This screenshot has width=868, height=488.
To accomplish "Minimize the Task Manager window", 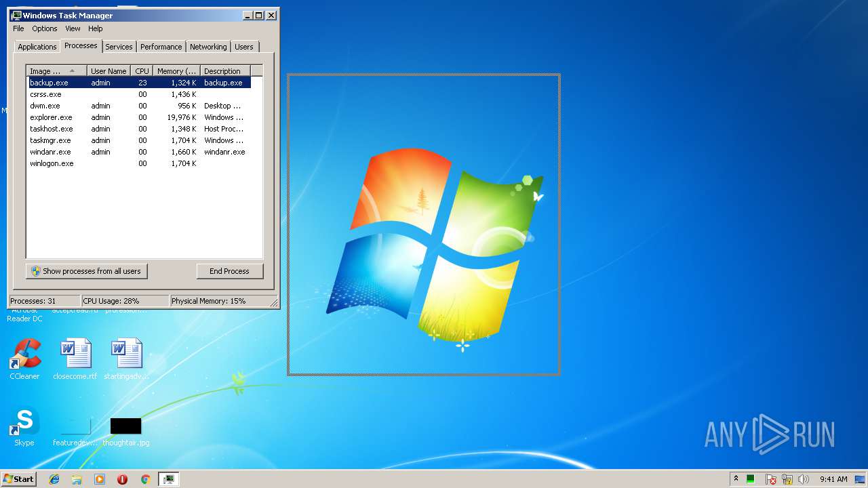I will pyautogui.click(x=248, y=15).
